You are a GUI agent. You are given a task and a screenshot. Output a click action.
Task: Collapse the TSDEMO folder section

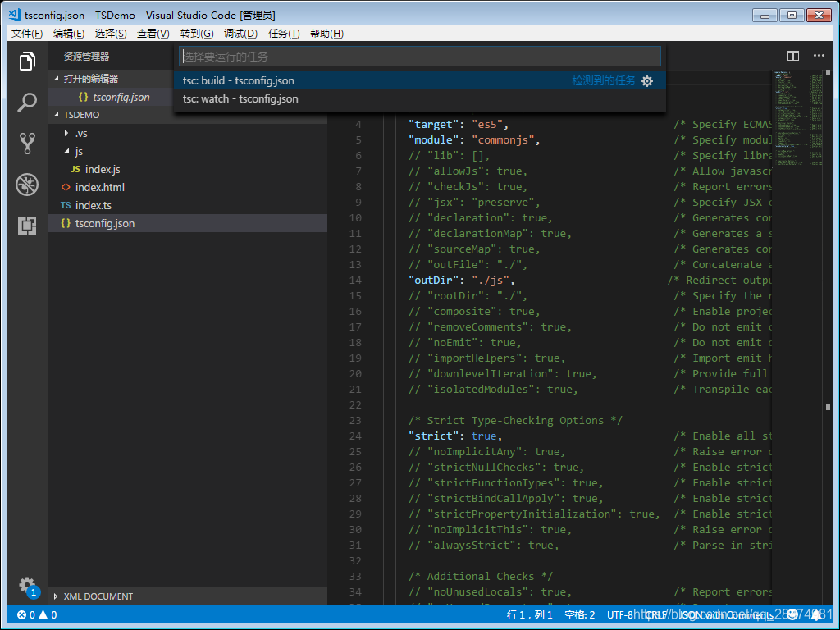point(57,115)
